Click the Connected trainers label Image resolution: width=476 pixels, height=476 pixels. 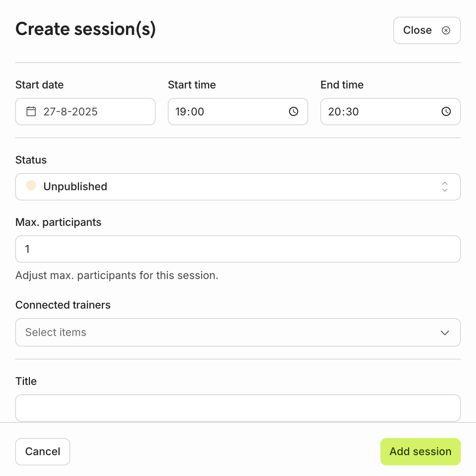63,305
